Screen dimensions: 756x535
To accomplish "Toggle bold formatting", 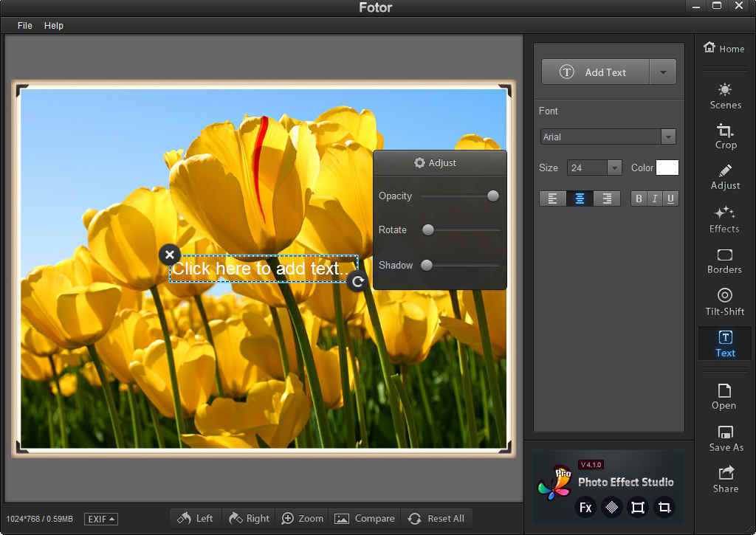I will pos(639,199).
